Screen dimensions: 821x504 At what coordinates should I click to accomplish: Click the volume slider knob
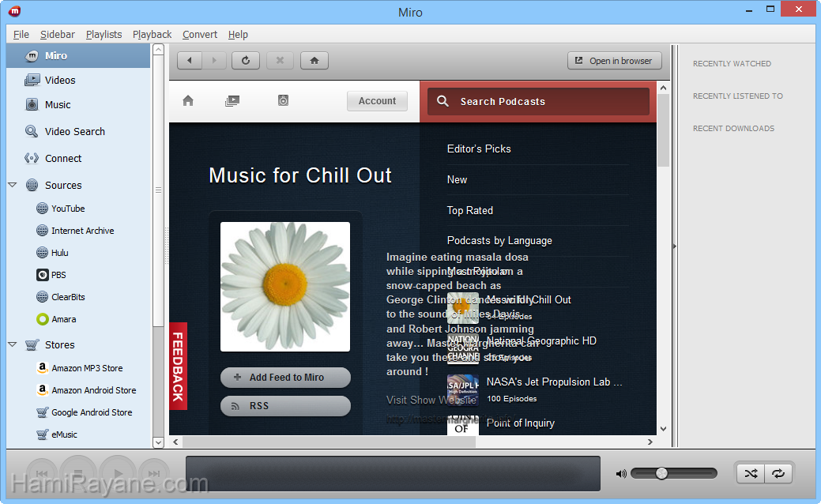tap(662, 474)
